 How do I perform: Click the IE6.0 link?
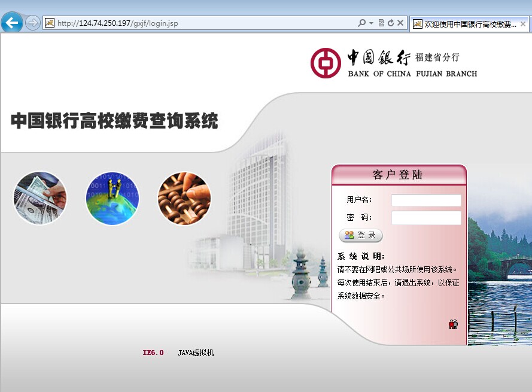[153, 353]
